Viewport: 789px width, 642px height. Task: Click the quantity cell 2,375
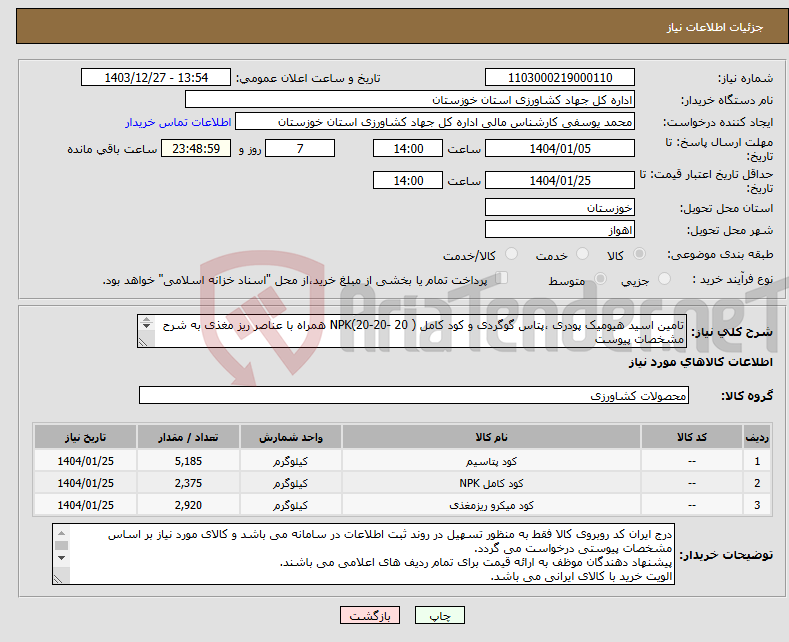188,484
